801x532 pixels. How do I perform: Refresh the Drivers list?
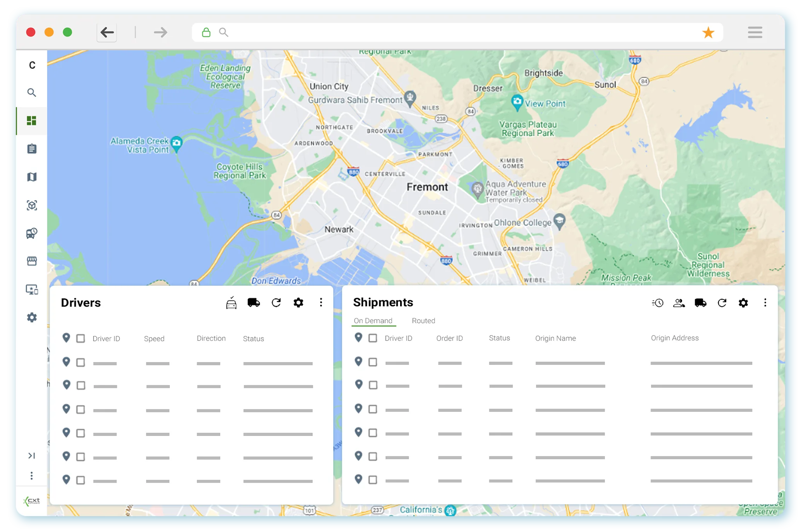point(276,303)
